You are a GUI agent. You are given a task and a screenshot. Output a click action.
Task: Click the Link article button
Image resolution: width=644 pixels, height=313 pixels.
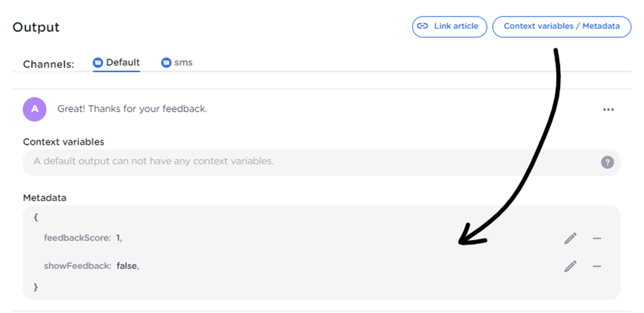click(450, 26)
